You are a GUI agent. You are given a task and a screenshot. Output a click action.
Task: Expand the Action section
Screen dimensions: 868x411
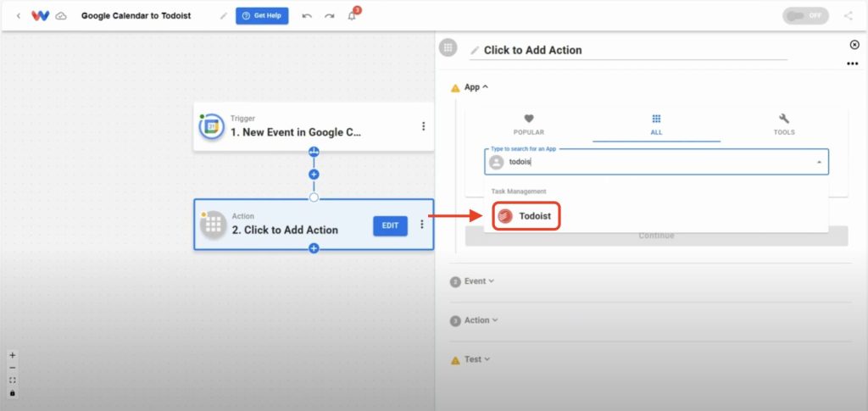coord(481,320)
